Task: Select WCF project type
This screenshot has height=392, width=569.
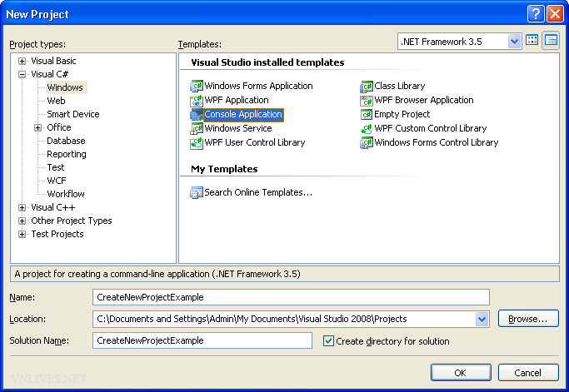Action: pos(57,181)
